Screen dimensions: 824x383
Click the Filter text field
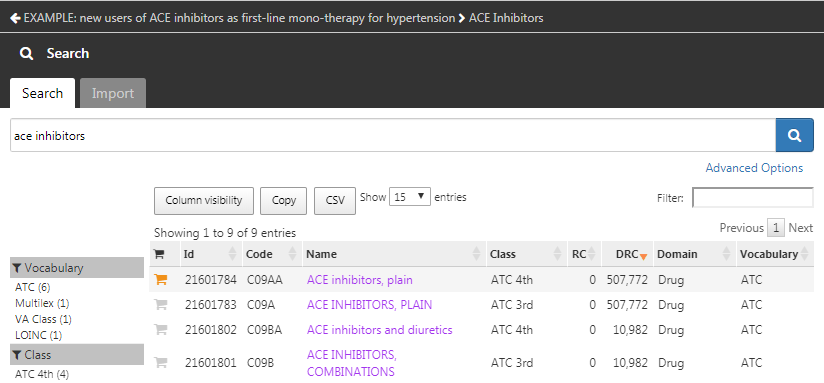753,198
